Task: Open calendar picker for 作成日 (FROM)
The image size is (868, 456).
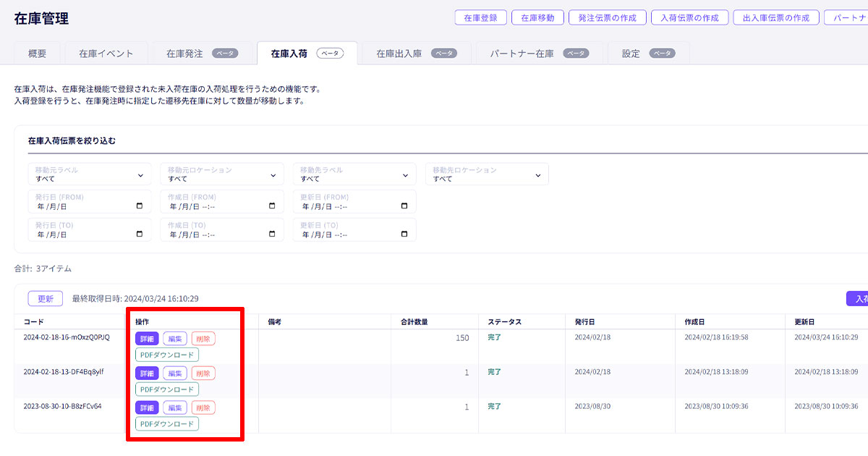Action: 272,206
